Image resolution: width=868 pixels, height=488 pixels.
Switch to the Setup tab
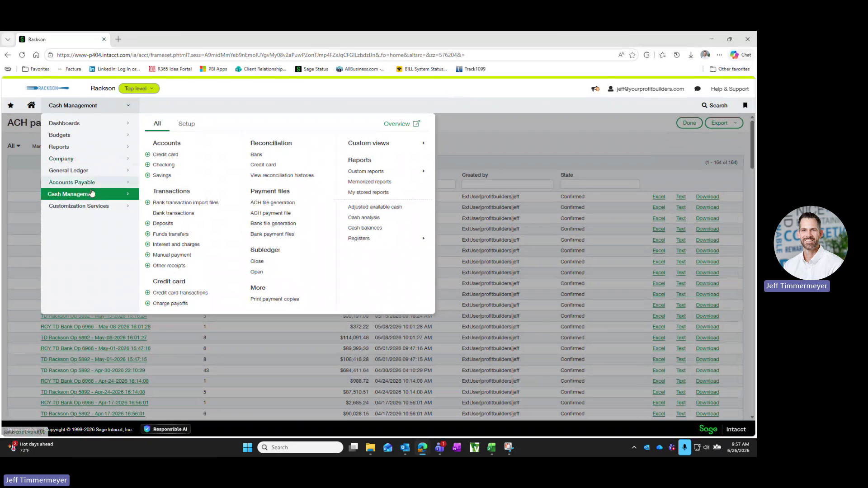point(186,124)
